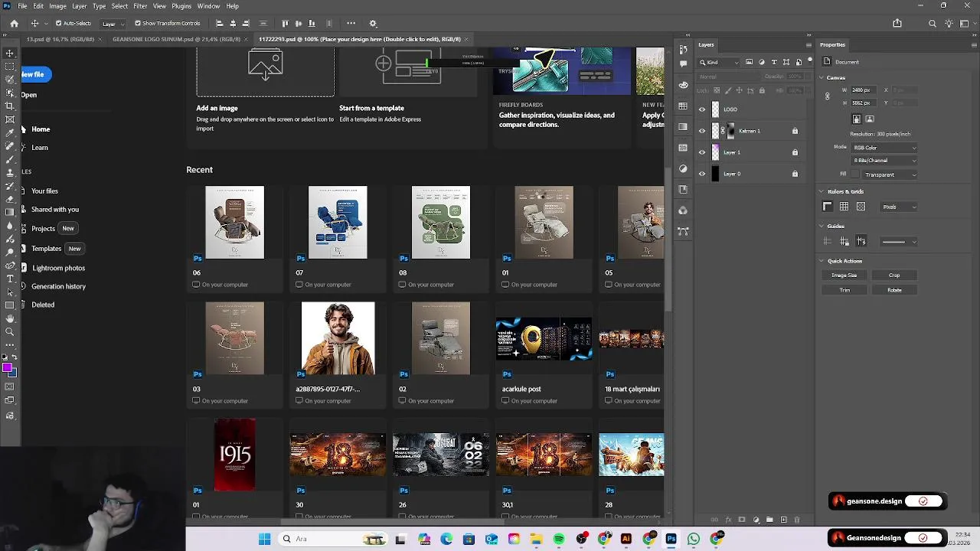
Task: Hide the LOGO layer
Action: [702, 109]
